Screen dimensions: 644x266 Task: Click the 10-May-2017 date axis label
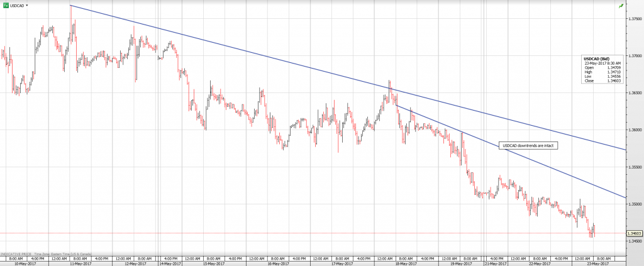21,263
